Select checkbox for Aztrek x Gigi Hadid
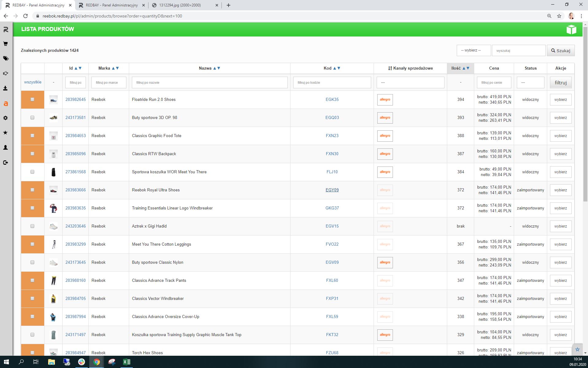The width and height of the screenshot is (588, 368). tap(33, 226)
